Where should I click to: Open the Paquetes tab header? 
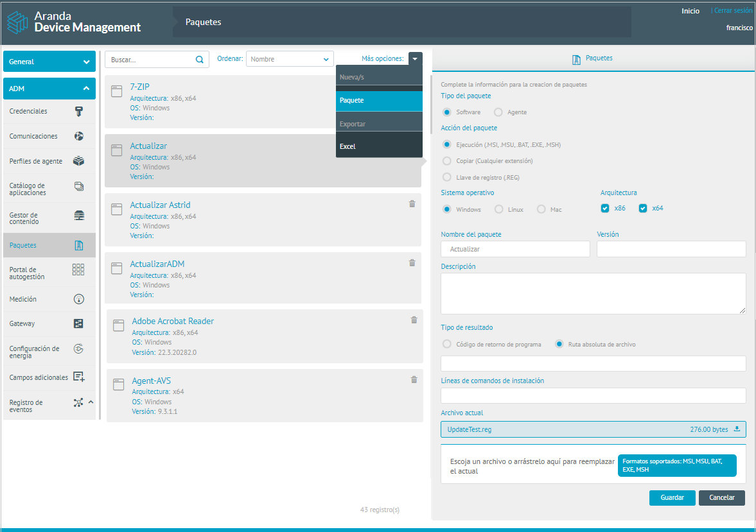click(x=593, y=59)
